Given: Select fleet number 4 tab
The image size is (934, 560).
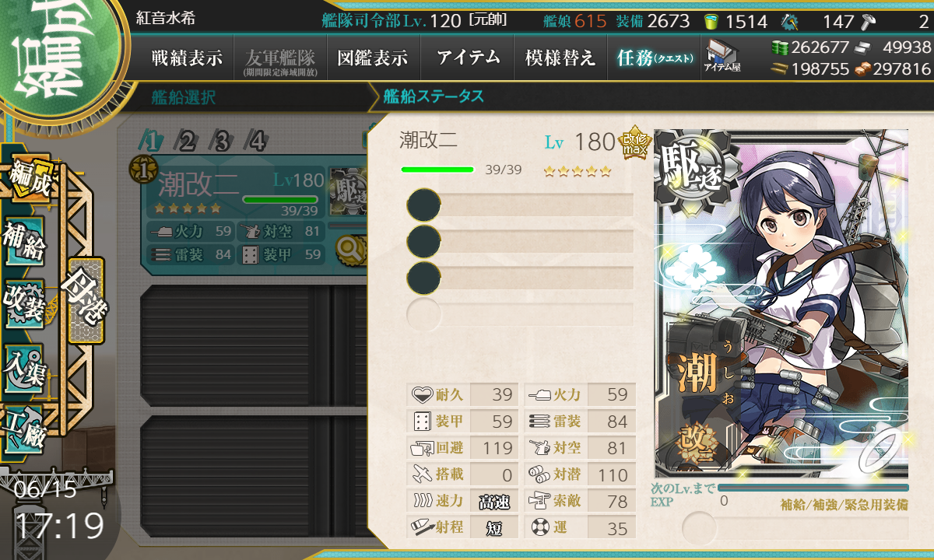Looking at the screenshot, I should 257,141.
